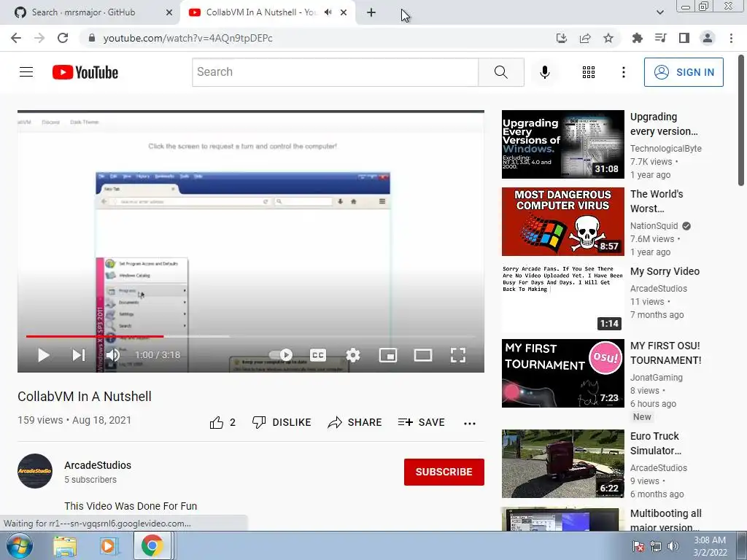Viewport: 747px width, 560px height.
Task: Open a new browser tab
Action: point(371,13)
